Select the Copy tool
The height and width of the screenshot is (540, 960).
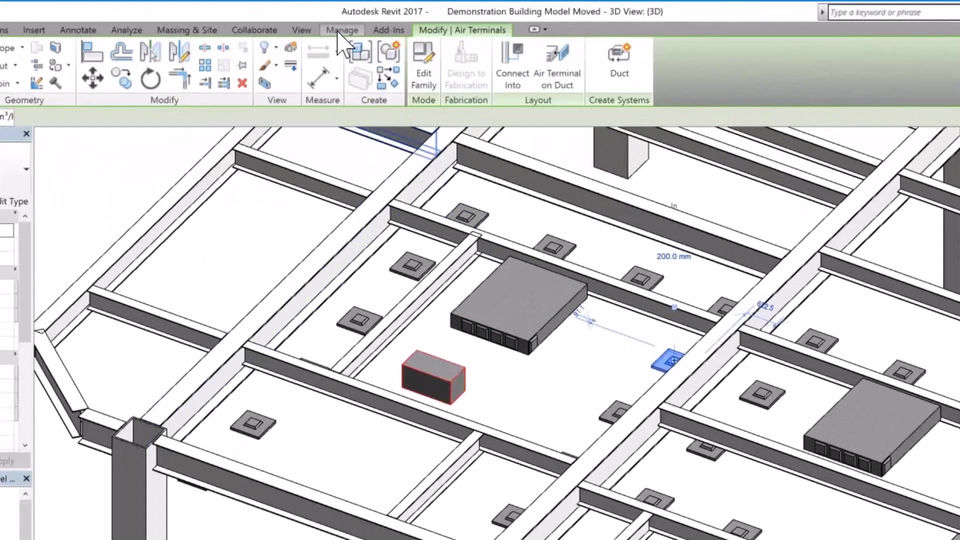coord(121,78)
